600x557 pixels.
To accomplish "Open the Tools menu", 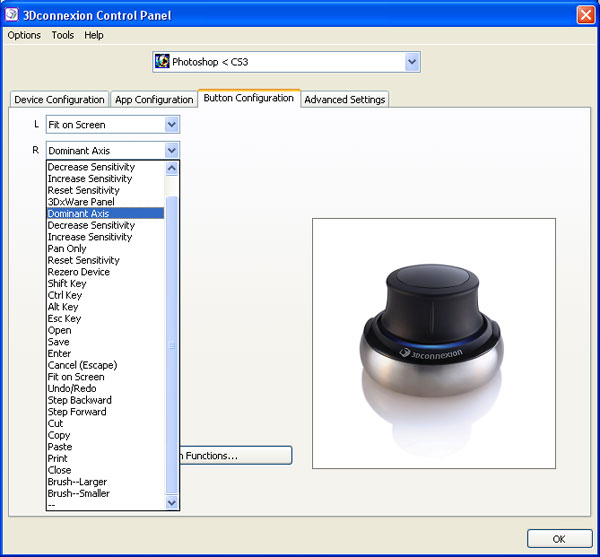I will pyautogui.click(x=63, y=35).
